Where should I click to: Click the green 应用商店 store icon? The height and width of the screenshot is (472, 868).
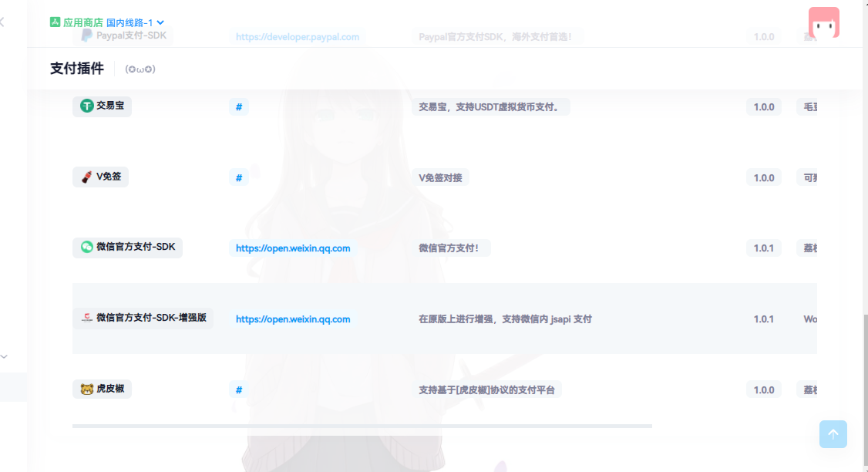coord(54,22)
